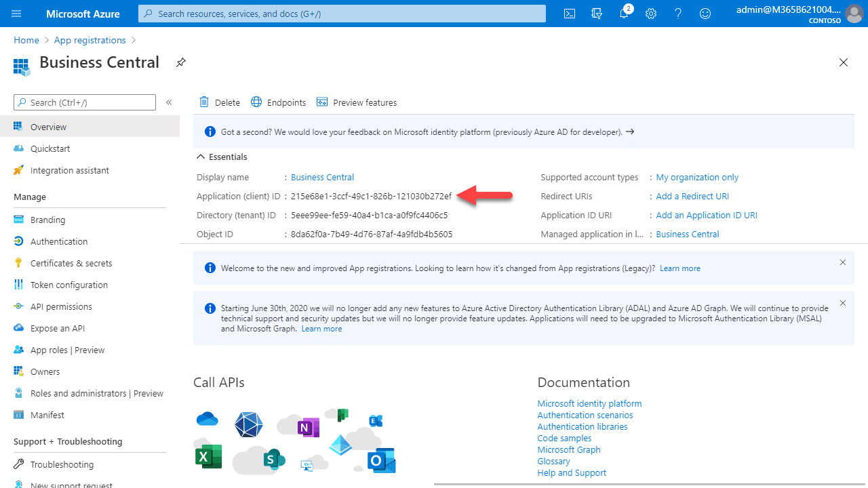Close the Business Central blade
Screen dimensions: 868x488
pos(844,62)
